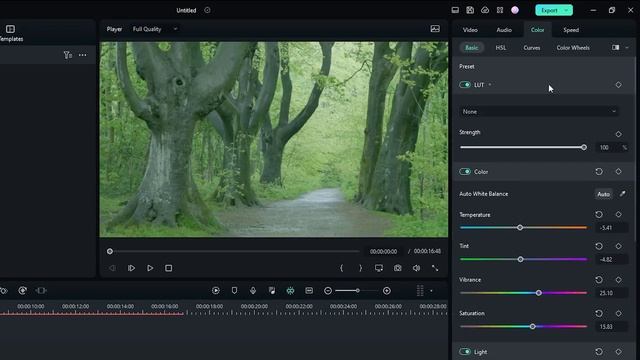Reset the Vibrance value
This screenshot has width=640, height=360.
pos(599,280)
